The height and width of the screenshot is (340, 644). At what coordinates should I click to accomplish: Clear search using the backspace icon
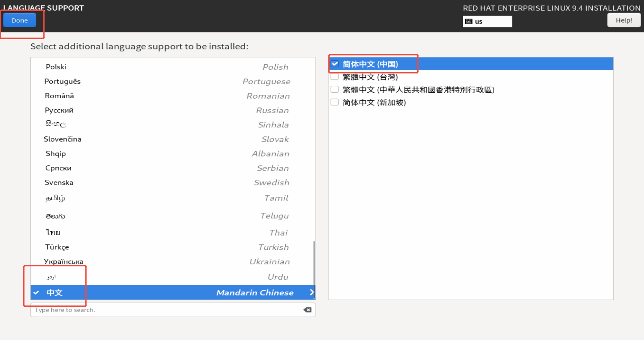pos(307,310)
